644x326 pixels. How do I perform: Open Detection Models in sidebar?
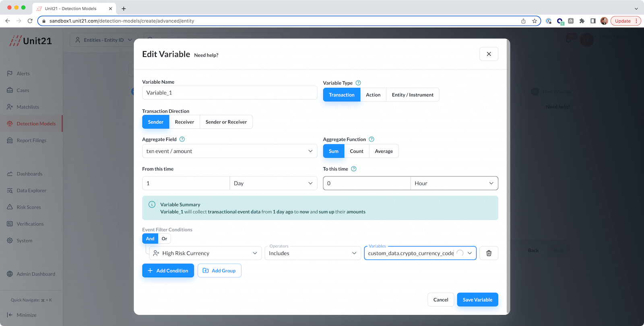point(31,123)
